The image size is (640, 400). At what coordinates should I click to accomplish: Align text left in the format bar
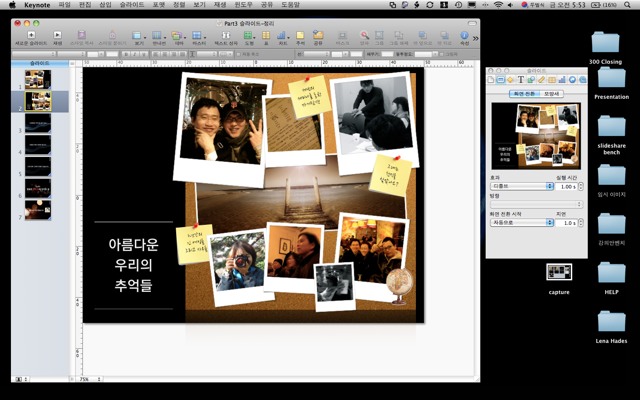pos(156,54)
